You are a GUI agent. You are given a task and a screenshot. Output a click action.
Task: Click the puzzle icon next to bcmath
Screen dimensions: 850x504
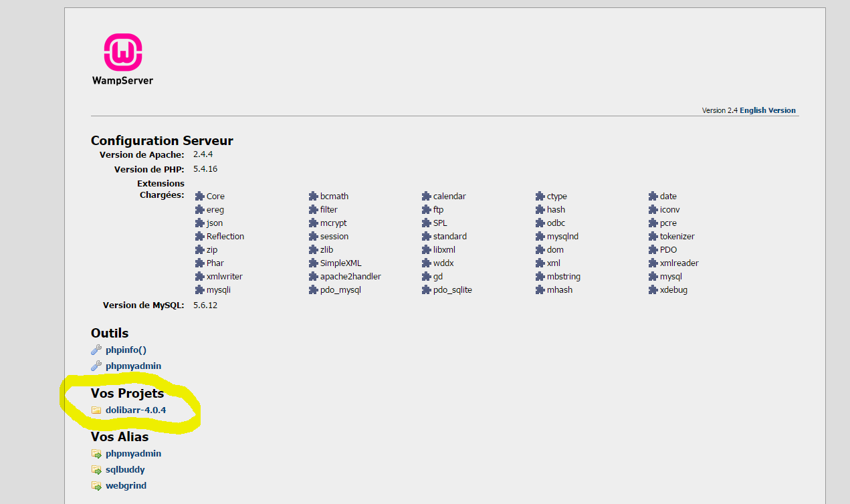(314, 196)
